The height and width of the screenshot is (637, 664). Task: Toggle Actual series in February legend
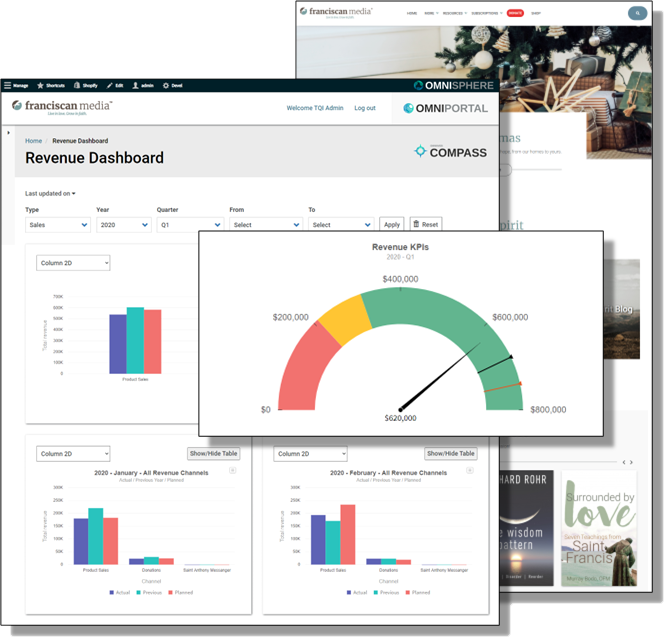pyautogui.click(x=357, y=593)
